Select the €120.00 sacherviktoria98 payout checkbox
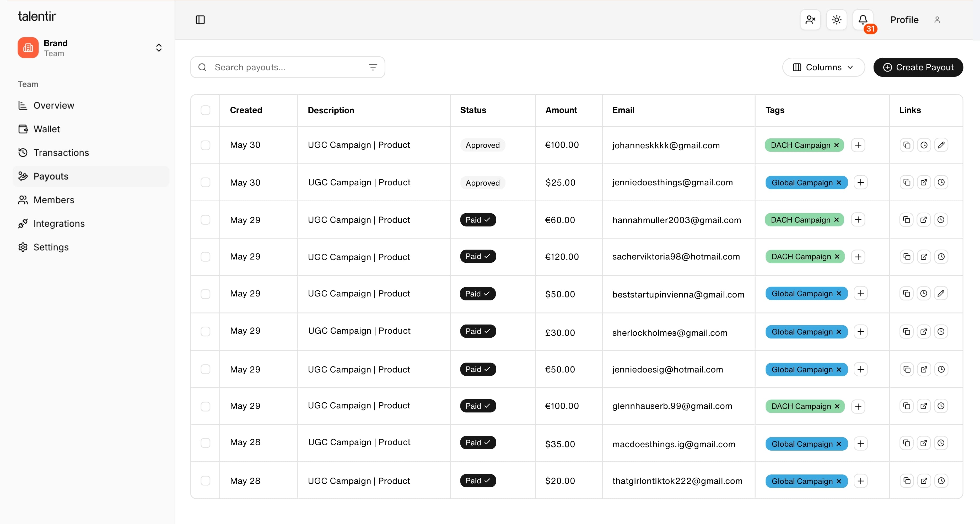This screenshot has width=980, height=524. point(206,257)
